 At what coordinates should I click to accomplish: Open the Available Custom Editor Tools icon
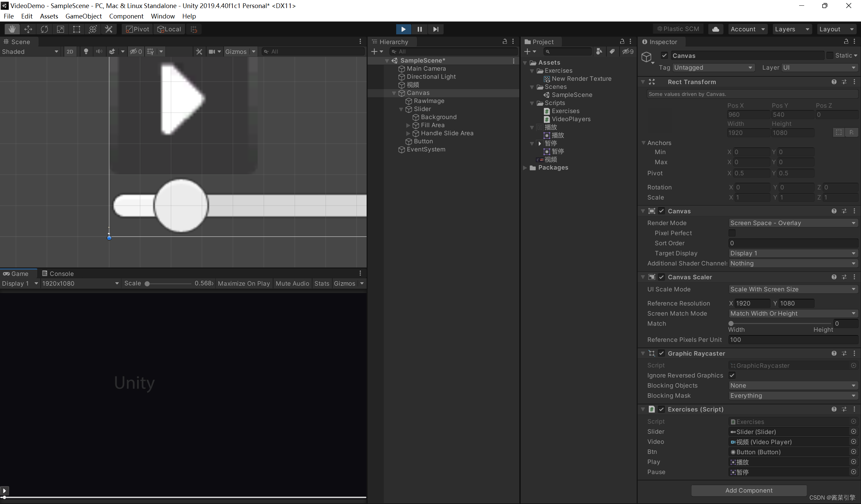[x=108, y=29]
